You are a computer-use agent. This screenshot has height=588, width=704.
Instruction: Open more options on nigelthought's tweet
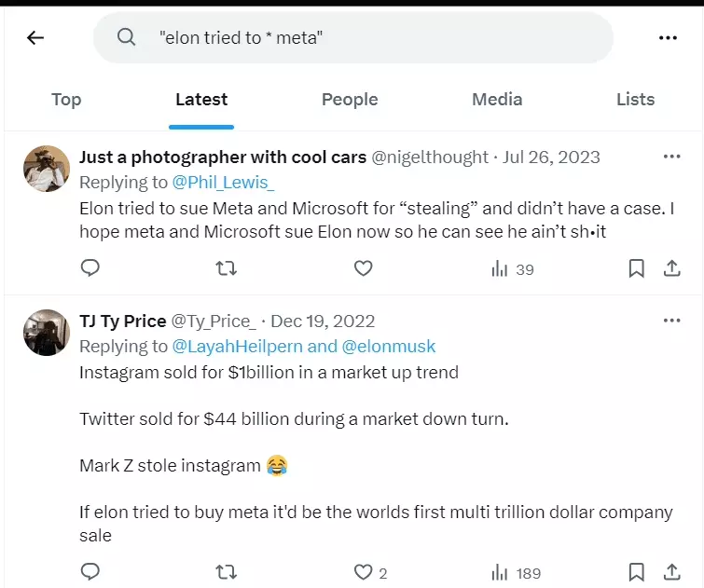[671, 157]
